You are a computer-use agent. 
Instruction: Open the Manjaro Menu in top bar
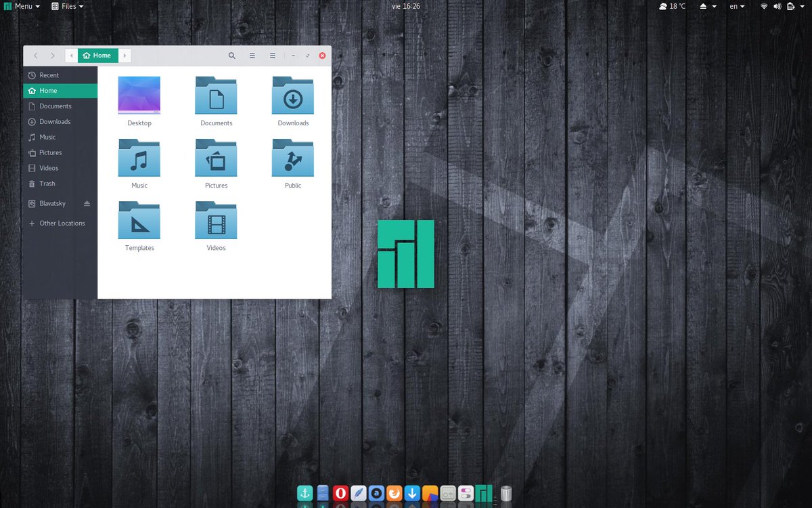coord(22,6)
